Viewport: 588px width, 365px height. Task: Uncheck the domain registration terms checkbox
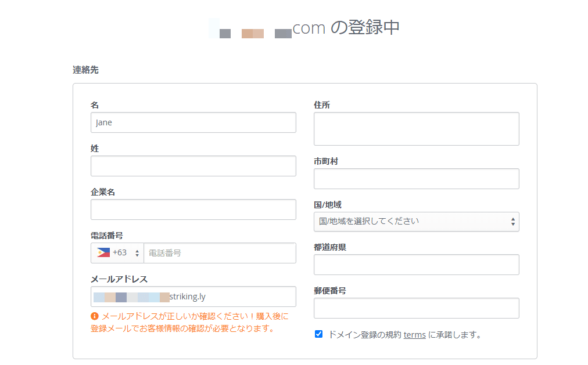tap(318, 334)
